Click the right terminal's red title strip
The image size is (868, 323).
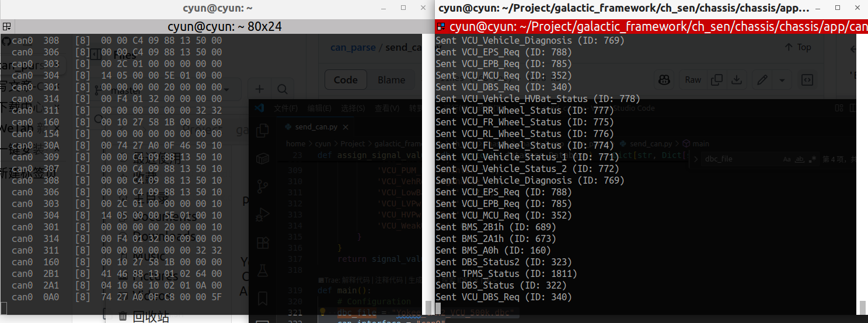click(x=651, y=27)
